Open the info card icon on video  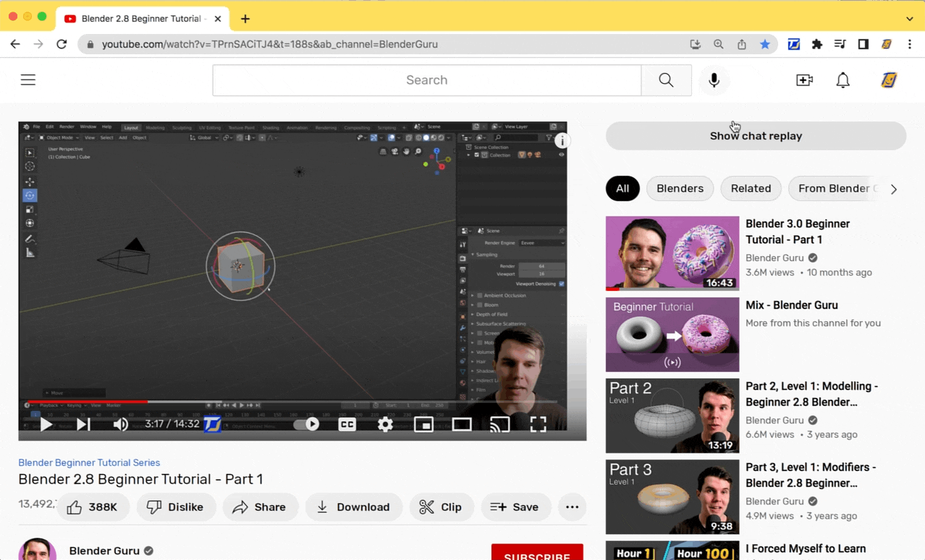562,140
